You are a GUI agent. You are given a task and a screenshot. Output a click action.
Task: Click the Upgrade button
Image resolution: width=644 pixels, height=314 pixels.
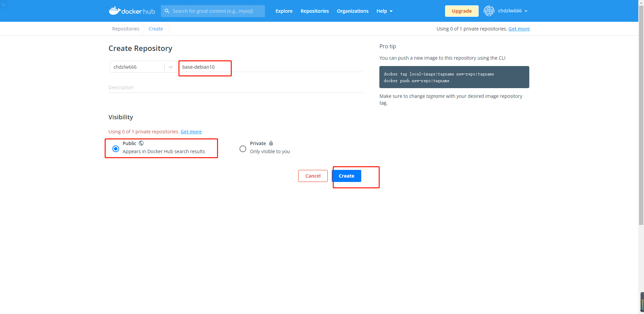click(462, 11)
